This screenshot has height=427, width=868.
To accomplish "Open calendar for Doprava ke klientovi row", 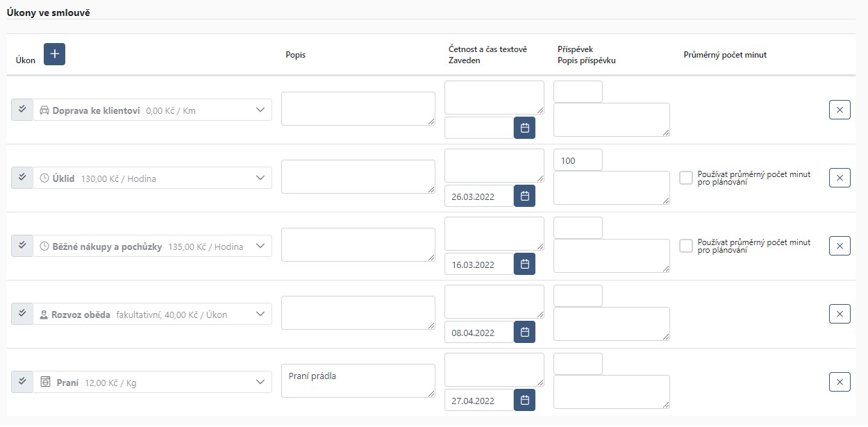I will pos(524,128).
